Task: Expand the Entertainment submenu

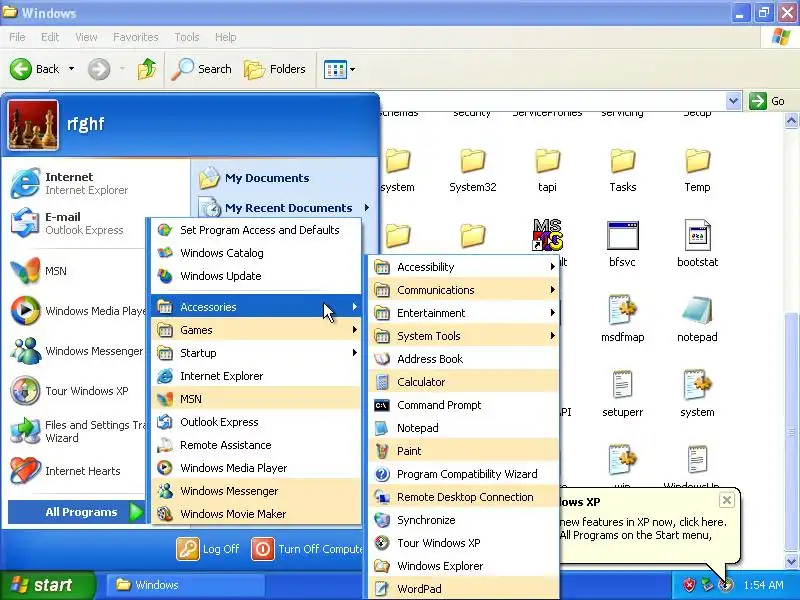Action: click(x=463, y=312)
